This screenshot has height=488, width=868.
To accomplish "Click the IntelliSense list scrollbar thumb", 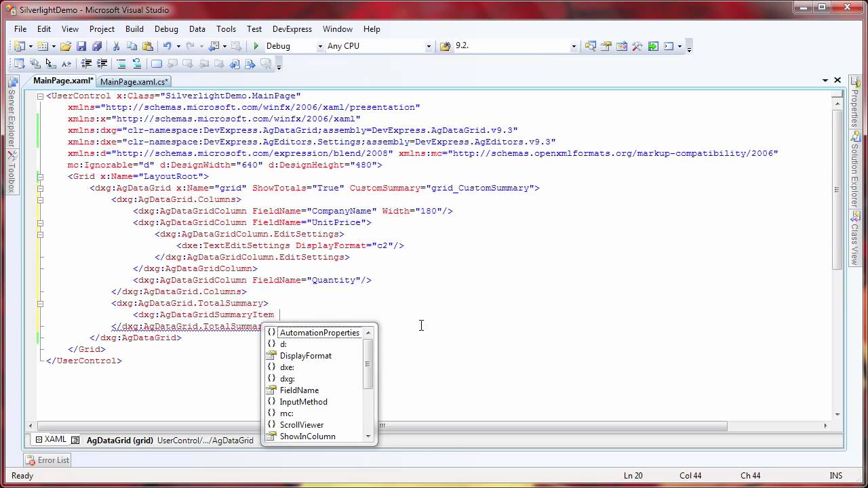I will click(x=368, y=363).
